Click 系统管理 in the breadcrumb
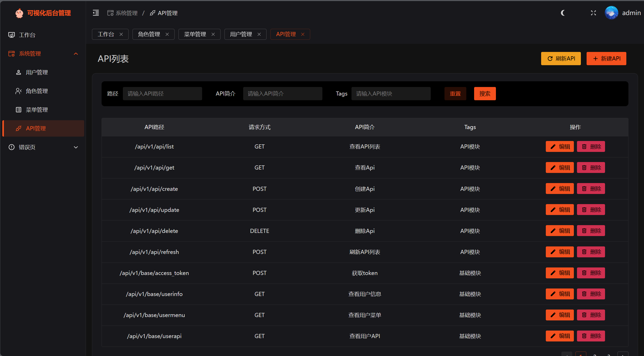 pos(122,13)
